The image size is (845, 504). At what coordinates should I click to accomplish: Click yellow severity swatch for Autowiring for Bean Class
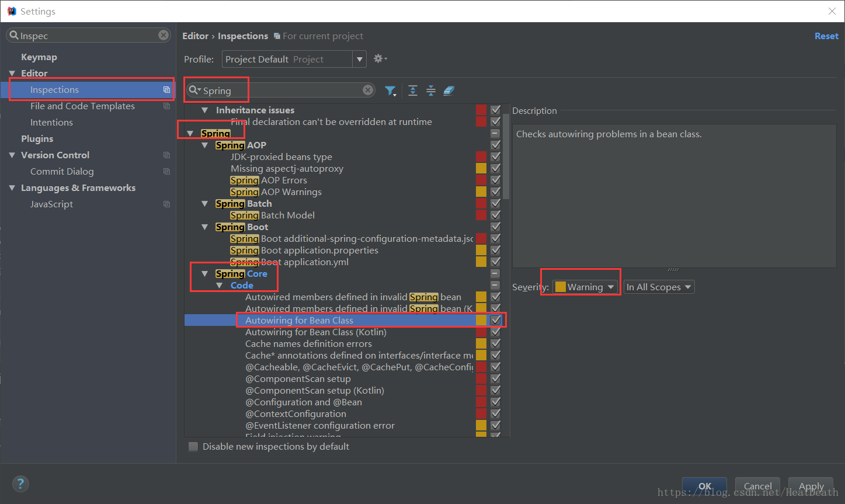(x=481, y=320)
